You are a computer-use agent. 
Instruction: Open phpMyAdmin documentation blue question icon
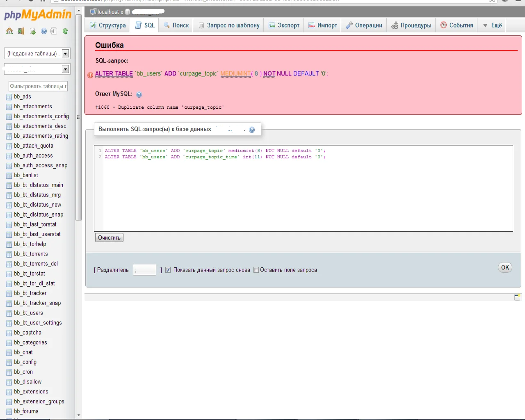point(44,31)
